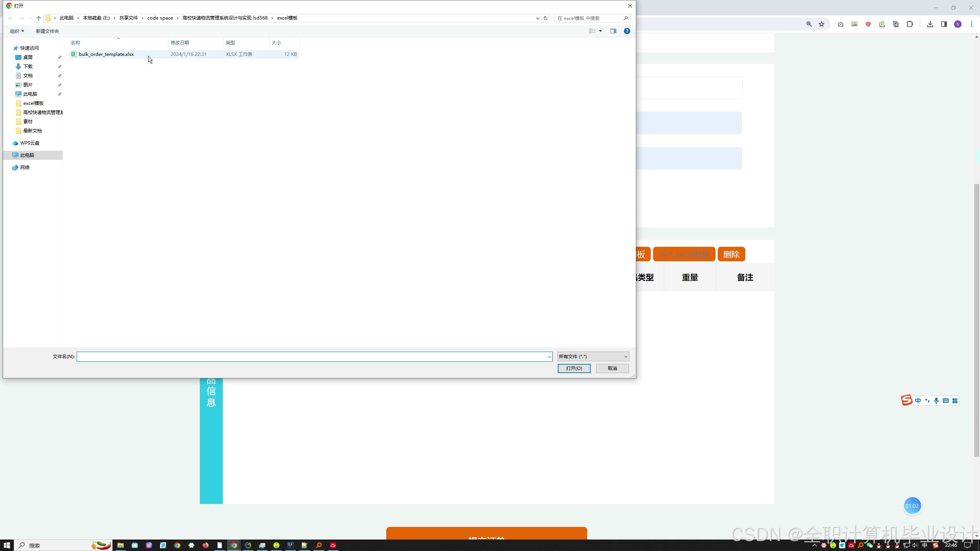Open the 组织 dropdown menu
The height and width of the screenshot is (551, 980).
[x=17, y=31]
